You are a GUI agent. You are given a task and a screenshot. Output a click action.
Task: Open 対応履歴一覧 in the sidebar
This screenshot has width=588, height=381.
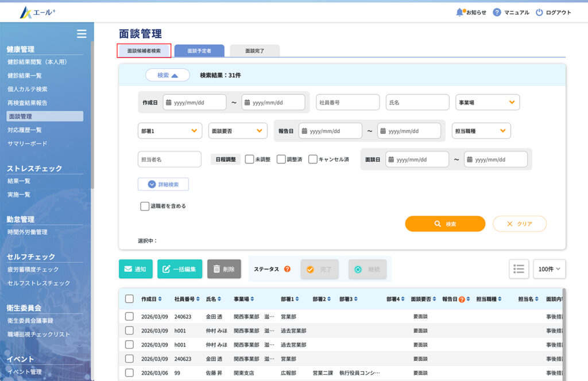point(25,130)
